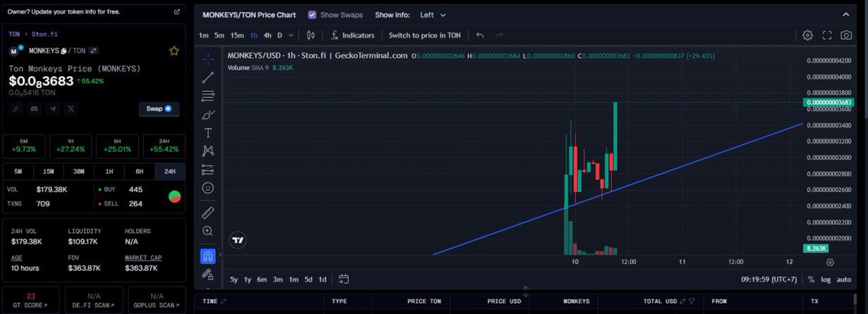Open the Fibonacci retracement tool

[208, 96]
